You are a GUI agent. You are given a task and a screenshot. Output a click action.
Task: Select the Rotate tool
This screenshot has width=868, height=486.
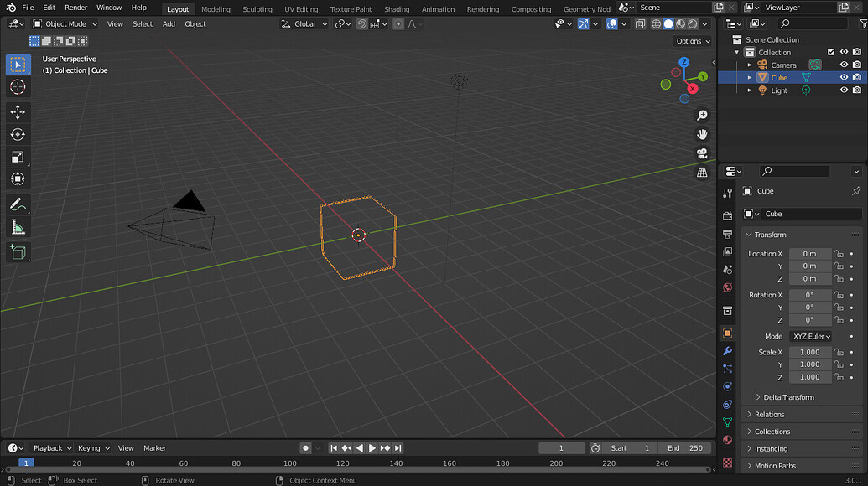point(18,134)
